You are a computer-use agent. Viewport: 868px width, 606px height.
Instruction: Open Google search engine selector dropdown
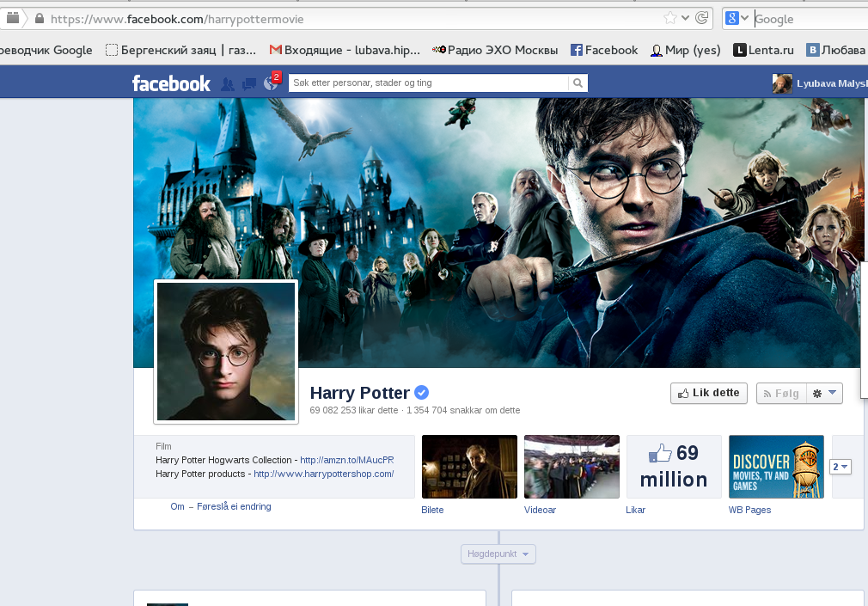pyautogui.click(x=737, y=18)
